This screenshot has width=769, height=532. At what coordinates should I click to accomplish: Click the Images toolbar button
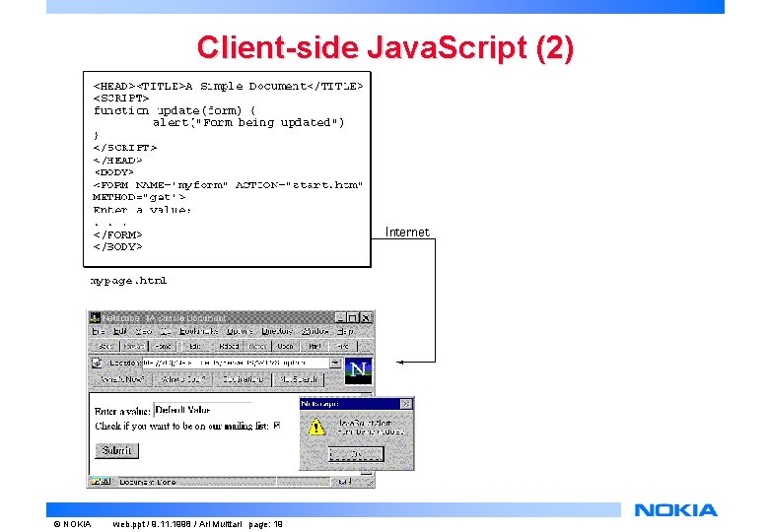257,346
